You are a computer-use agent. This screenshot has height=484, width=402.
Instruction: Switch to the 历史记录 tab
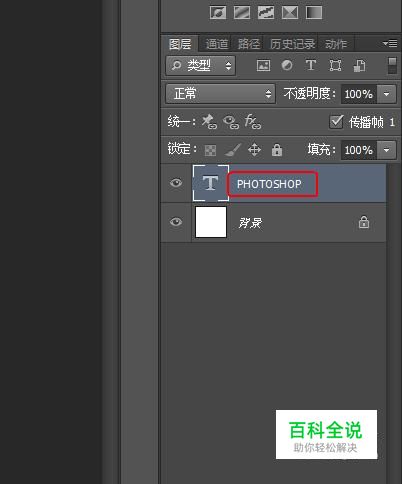pos(292,44)
